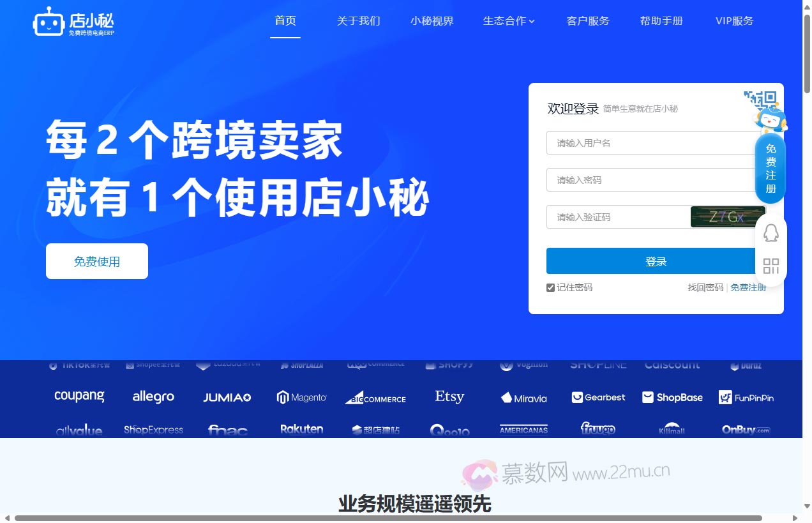Viewport: 812px width, 523px height.
Task: Select the Magento partner logo
Action: (x=301, y=397)
